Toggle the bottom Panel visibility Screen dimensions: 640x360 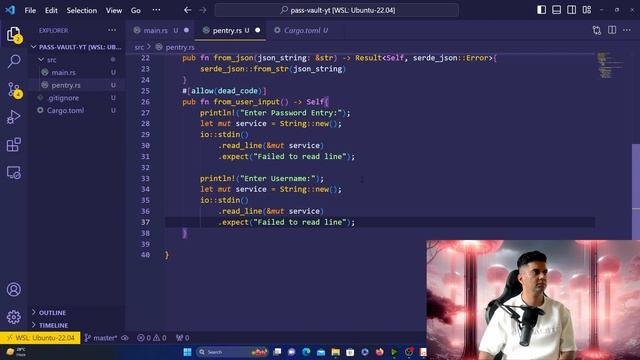point(556,10)
